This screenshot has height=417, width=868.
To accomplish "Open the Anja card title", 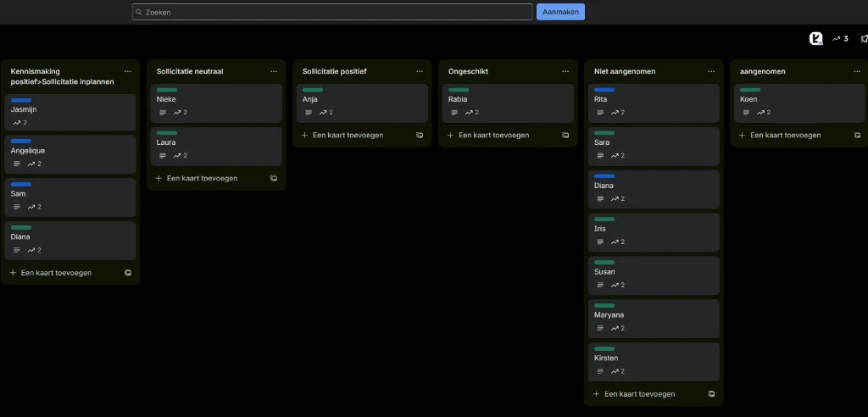I will (x=310, y=99).
